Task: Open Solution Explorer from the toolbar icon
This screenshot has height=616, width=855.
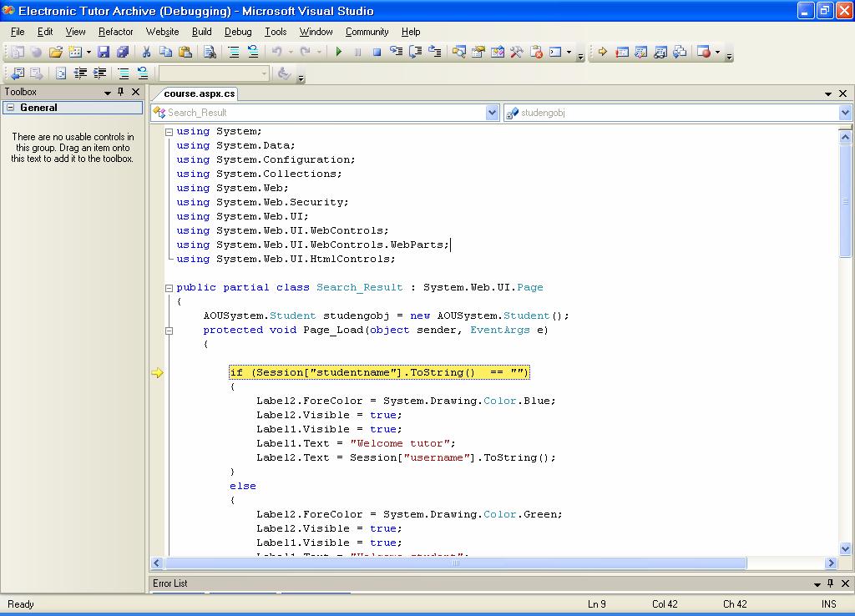Action: pos(458,52)
